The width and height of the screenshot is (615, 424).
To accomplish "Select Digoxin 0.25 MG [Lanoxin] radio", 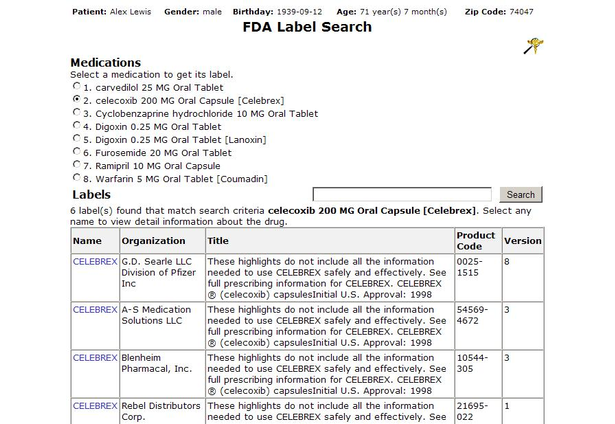I will point(76,138).
